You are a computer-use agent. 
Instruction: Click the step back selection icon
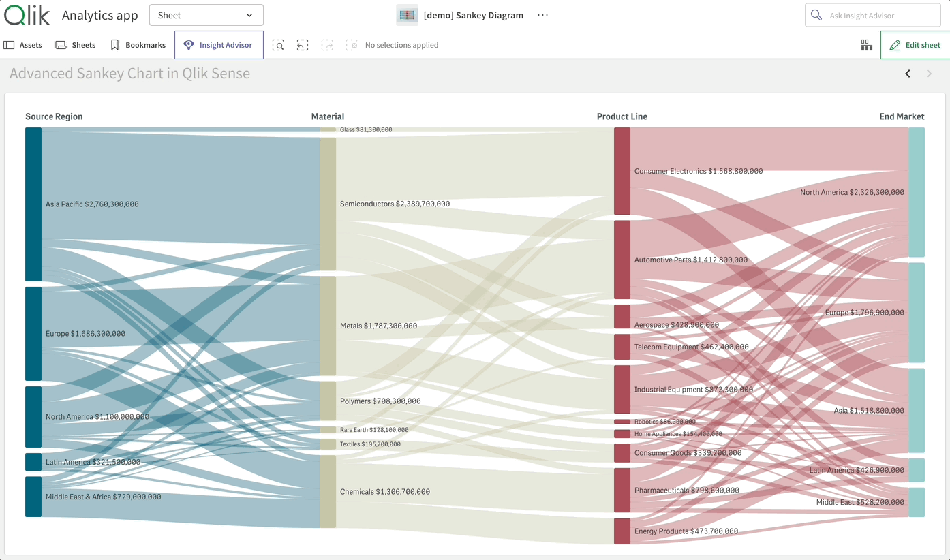click(x=303, y=45)
